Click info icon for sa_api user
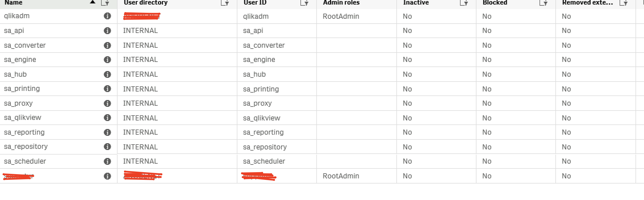Image resolution: width=644 pixels, height=200 pixels. [x=107, y=31]
